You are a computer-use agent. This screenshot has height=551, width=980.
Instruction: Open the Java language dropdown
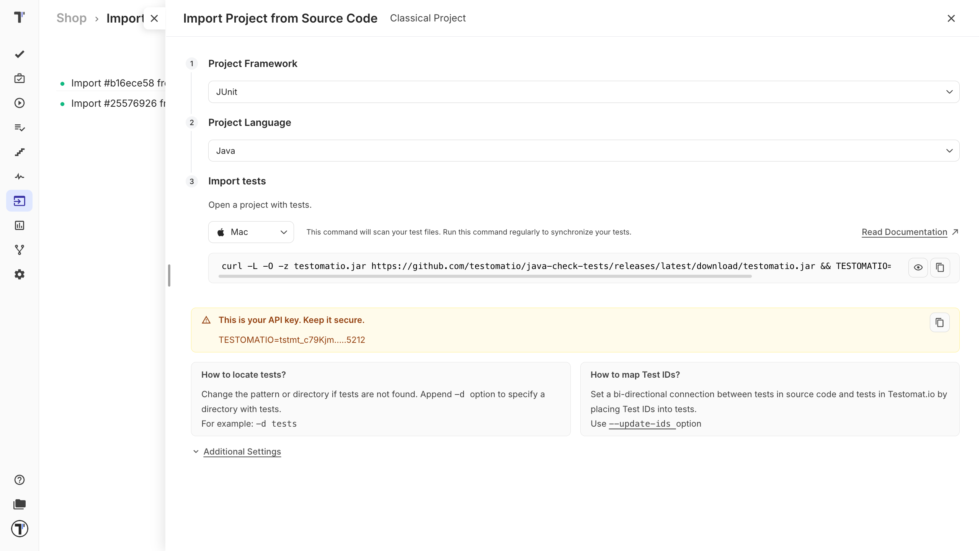point(583,151)
